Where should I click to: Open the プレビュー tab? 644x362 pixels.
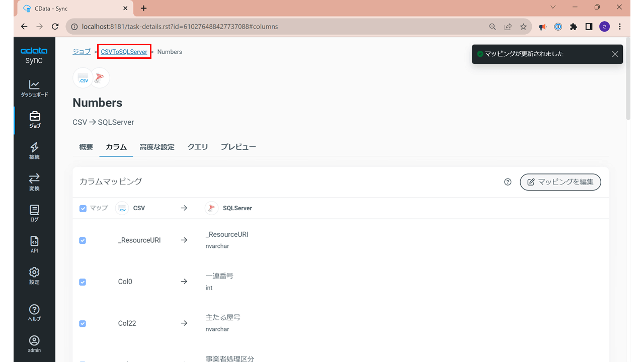coord(238,147)
